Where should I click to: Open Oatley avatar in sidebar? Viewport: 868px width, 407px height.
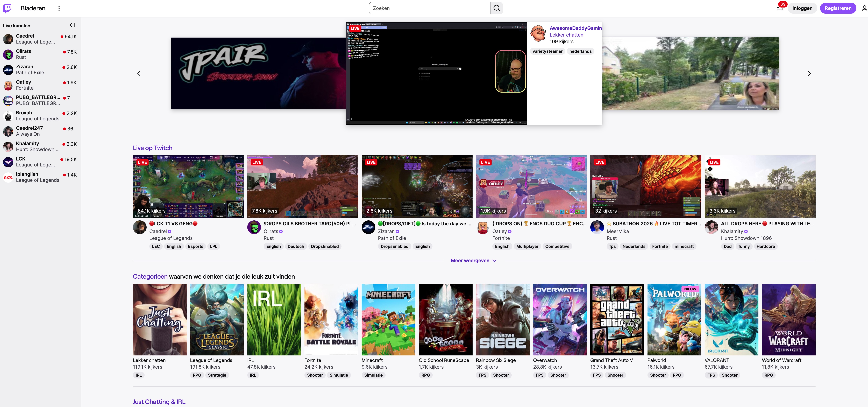(x=8, y=85)
